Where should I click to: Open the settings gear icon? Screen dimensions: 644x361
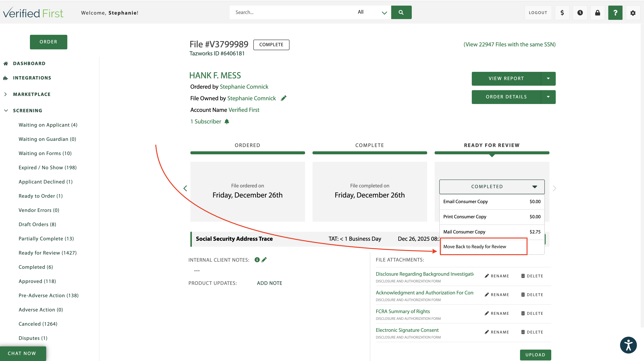[633, 13]
